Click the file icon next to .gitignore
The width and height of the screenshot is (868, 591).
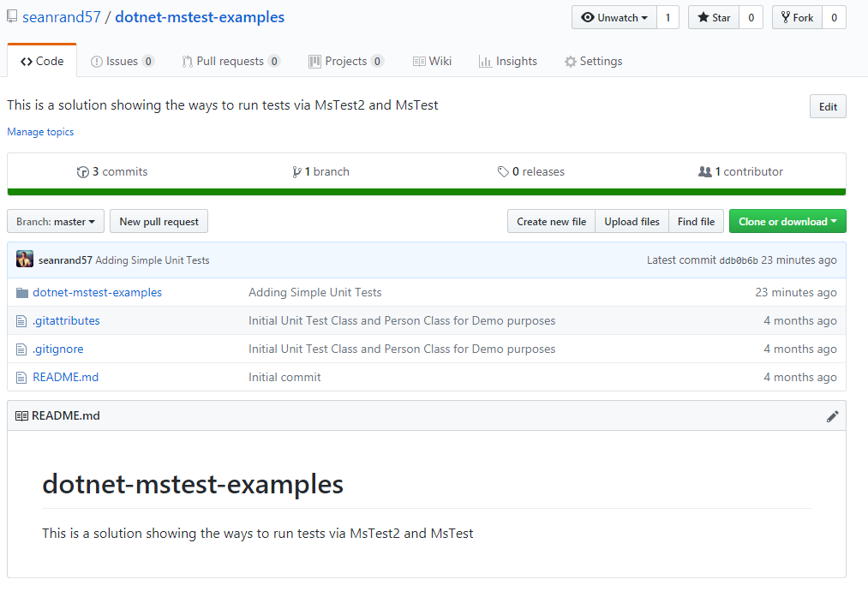coord(21,349)
